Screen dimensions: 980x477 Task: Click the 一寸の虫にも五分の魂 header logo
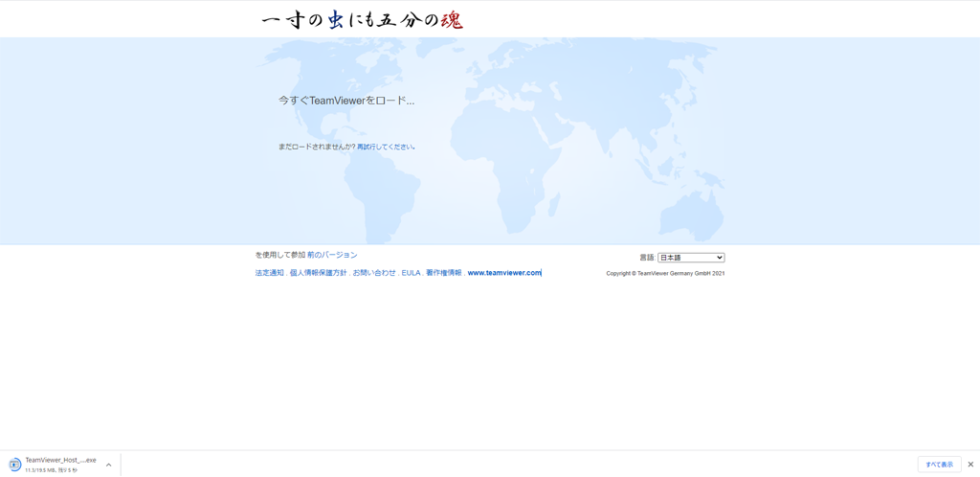(x=363, y=20)
